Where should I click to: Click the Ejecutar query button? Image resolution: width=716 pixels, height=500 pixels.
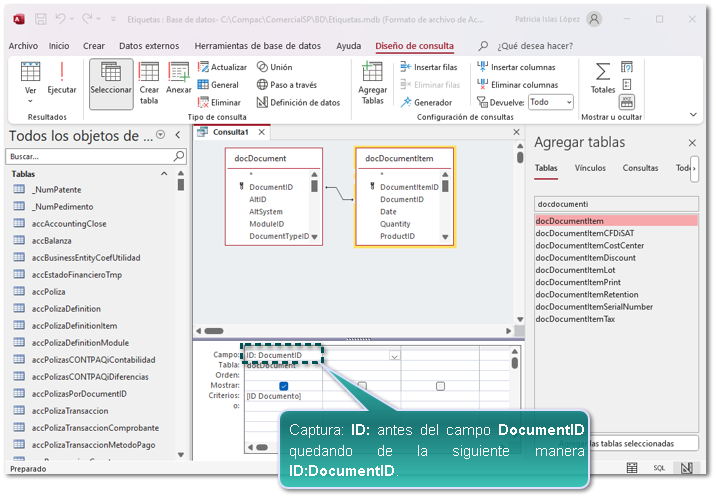[62, 78]
